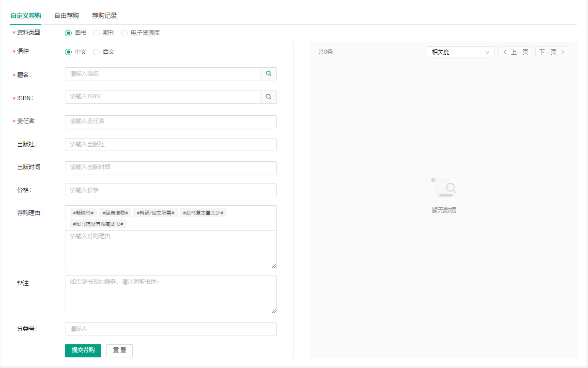Click into the 责任者 input field
The height and width of the screenshot is (368, 588).
pos(170,122)
